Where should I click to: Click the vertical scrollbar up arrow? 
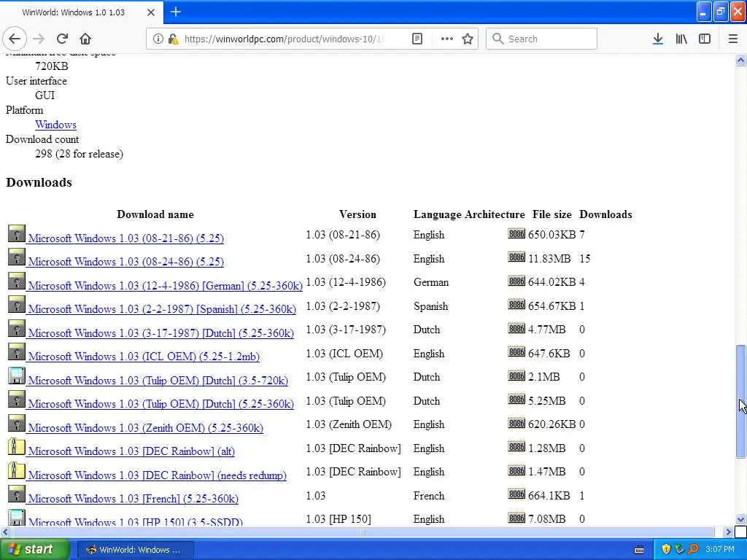coord(740,61)
